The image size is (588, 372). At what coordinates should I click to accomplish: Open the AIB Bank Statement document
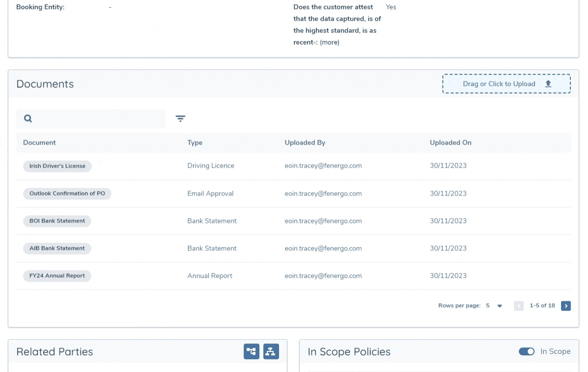tap(57, 248)
